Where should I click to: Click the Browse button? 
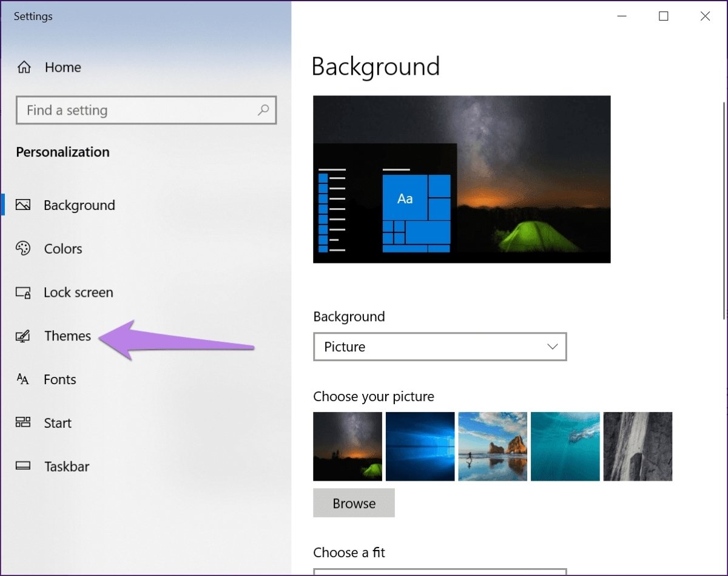click(x=354, y=503)
